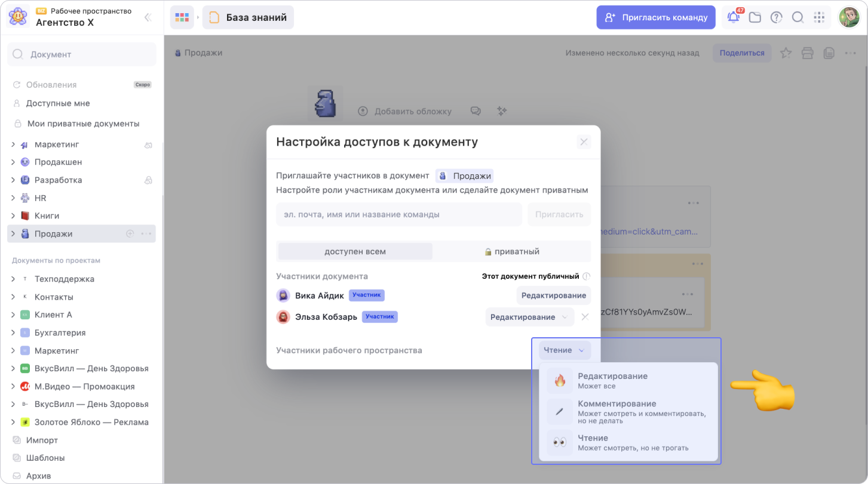Expand the маркетинг tree item
868x484 pixels.
13,144
